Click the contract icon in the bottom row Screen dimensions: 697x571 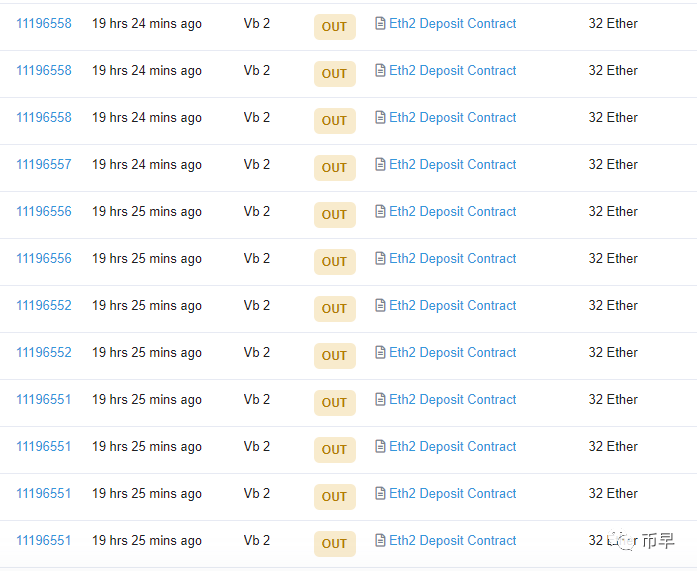point(380,541)
